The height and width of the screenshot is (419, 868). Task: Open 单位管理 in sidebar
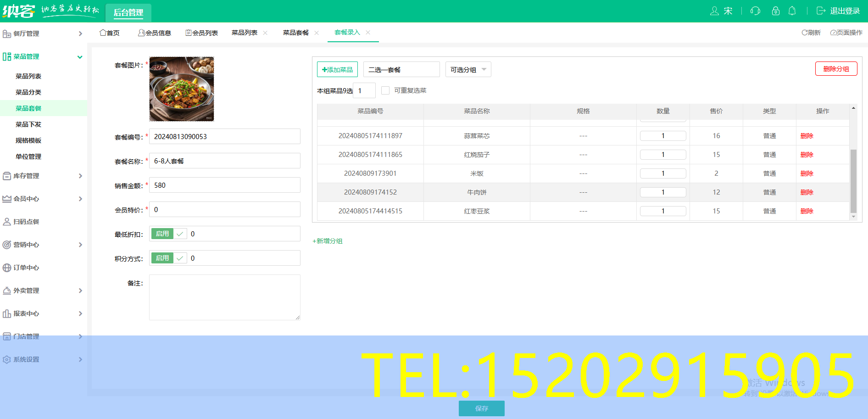click(x=28, y=156)
